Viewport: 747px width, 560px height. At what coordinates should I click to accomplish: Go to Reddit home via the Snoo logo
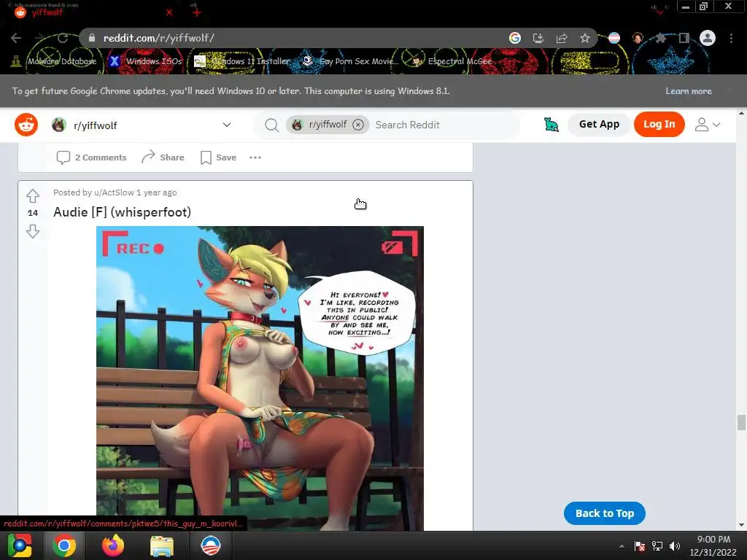click(x=26, y=125)
